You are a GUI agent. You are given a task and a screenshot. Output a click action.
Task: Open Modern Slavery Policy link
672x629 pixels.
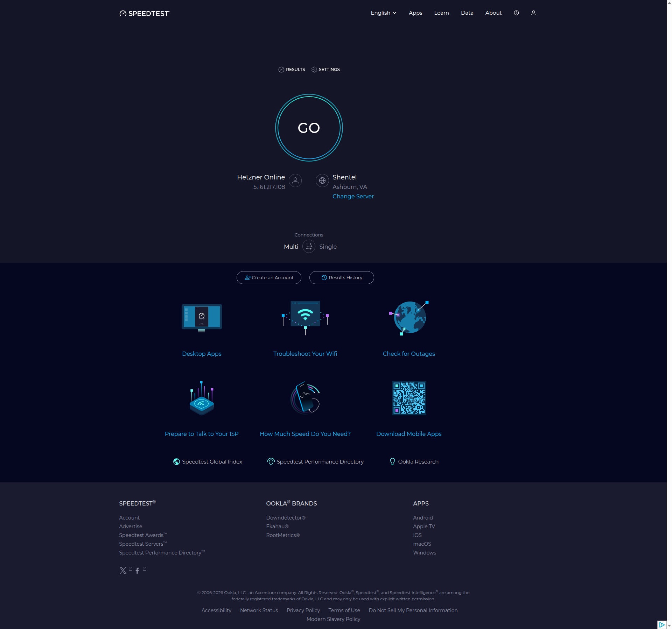[x=333, y=619]
